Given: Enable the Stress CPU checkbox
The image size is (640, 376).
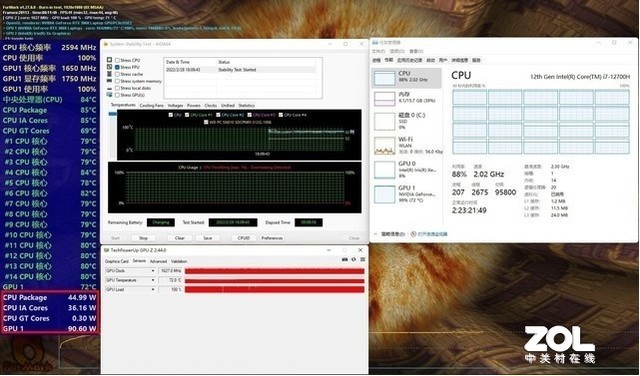Looking at the screenshot, I should point(118,60).
